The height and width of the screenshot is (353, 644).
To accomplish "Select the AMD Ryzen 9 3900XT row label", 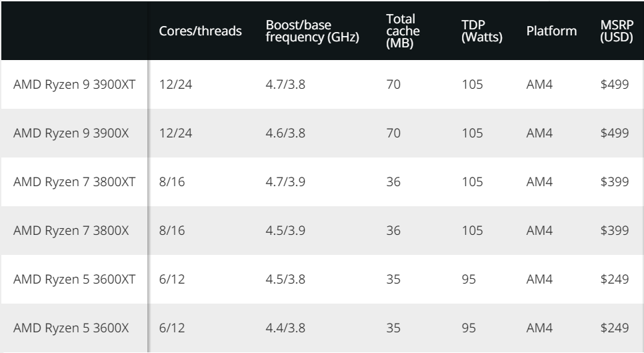I will click(75, 84).
